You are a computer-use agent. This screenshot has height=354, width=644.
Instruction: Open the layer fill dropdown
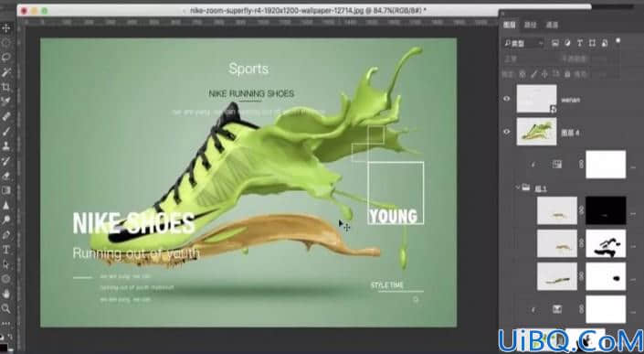tap(601, 74)
